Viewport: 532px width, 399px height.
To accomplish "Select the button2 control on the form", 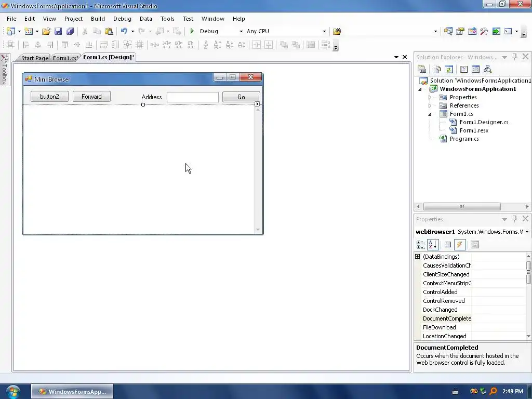I will [49, 96].
